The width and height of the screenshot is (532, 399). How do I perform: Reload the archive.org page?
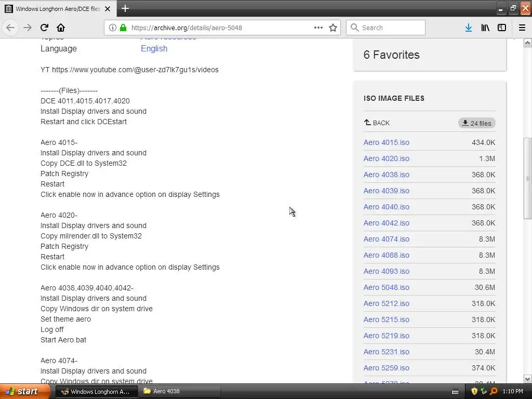(44, 28)
